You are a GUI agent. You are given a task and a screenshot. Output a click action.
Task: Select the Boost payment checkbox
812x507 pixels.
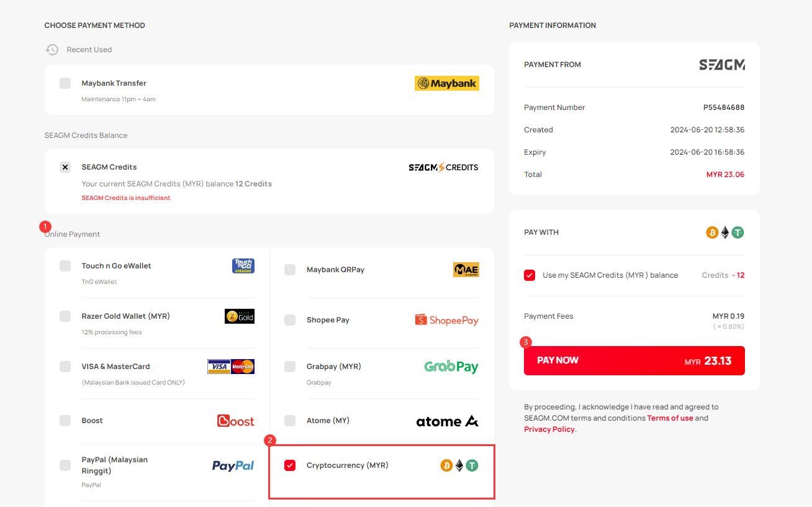point(65,421)
